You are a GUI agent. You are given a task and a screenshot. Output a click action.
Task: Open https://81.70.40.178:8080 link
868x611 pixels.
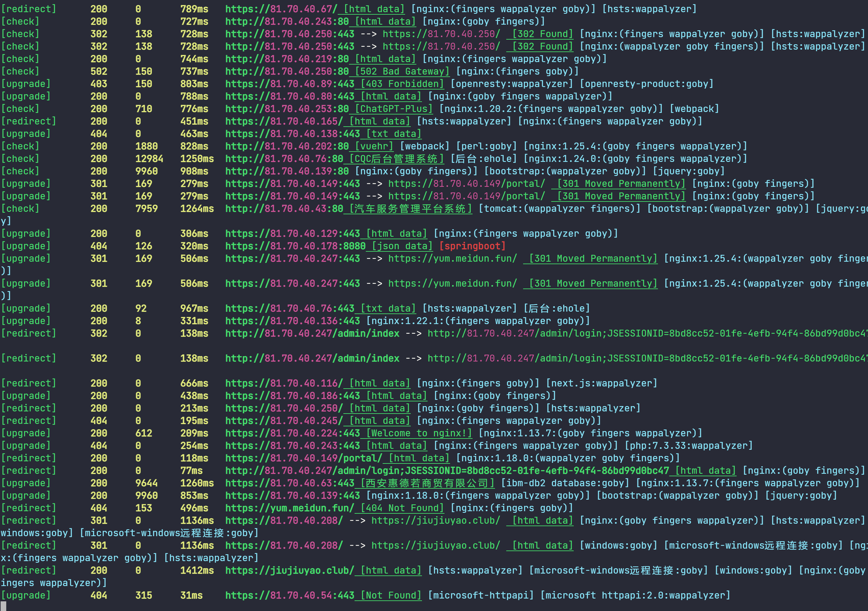pos(295,245)
